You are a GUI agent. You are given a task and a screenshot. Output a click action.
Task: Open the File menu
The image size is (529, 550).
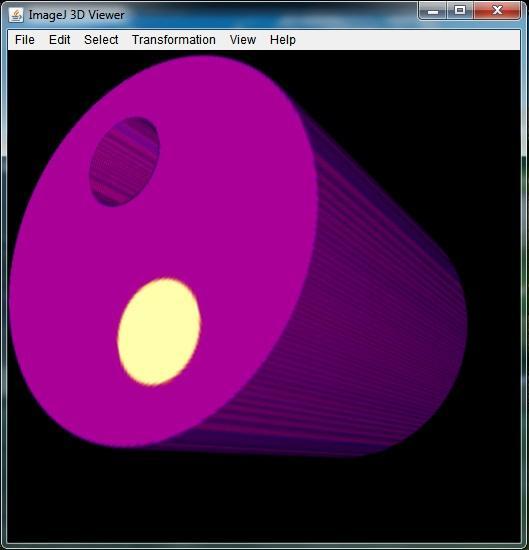pyautogui.click(x=25, y=40)
